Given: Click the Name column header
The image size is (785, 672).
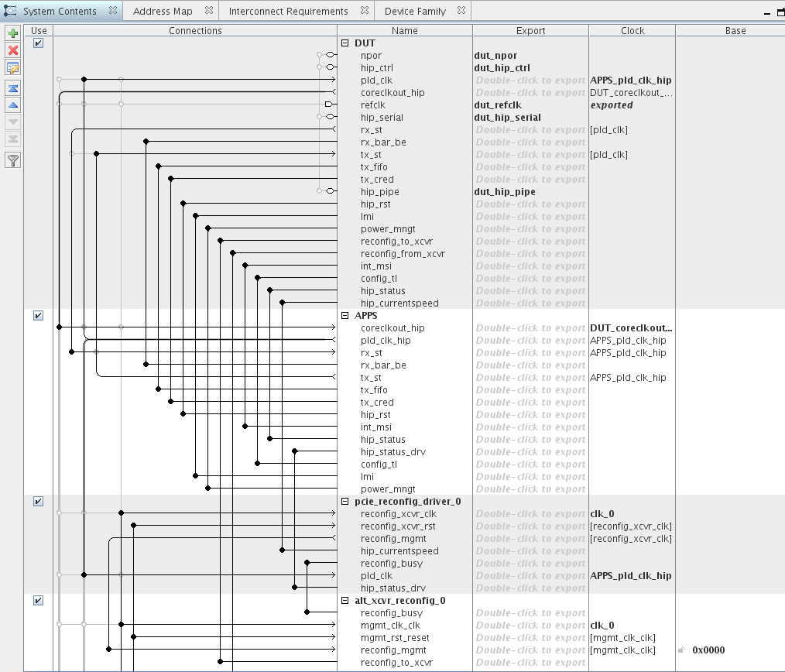Looking at the screenshot, I should (405, 30).
